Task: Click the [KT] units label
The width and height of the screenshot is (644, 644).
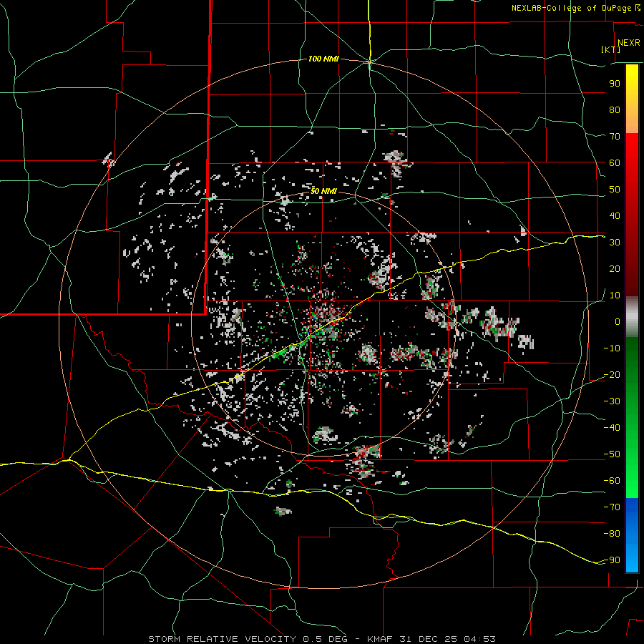Action: click(x=611, y=49)
